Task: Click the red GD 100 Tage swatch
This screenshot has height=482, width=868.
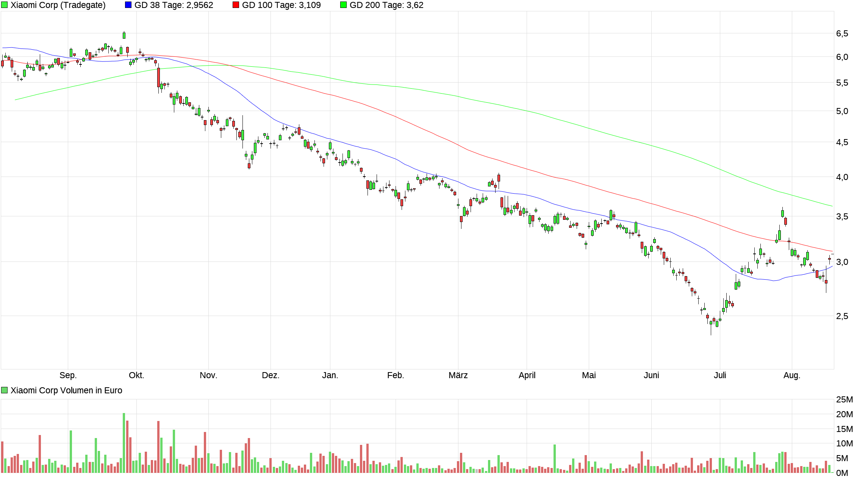Action: pos(236,5)
